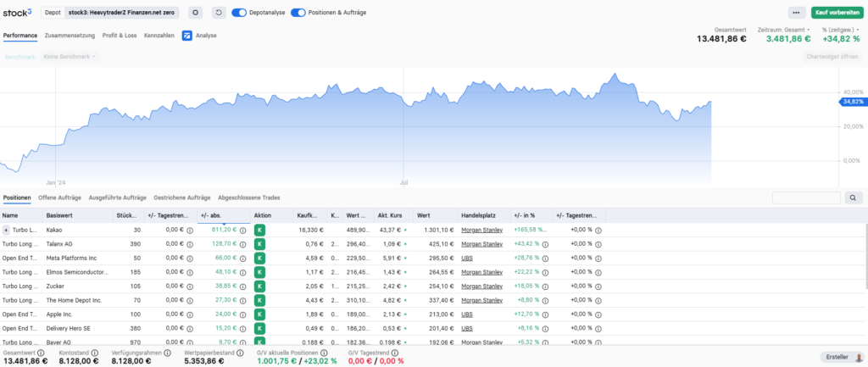The image size is (868, 367).
Task: Click the positions search input field
Action: click(x=807, y=197)
